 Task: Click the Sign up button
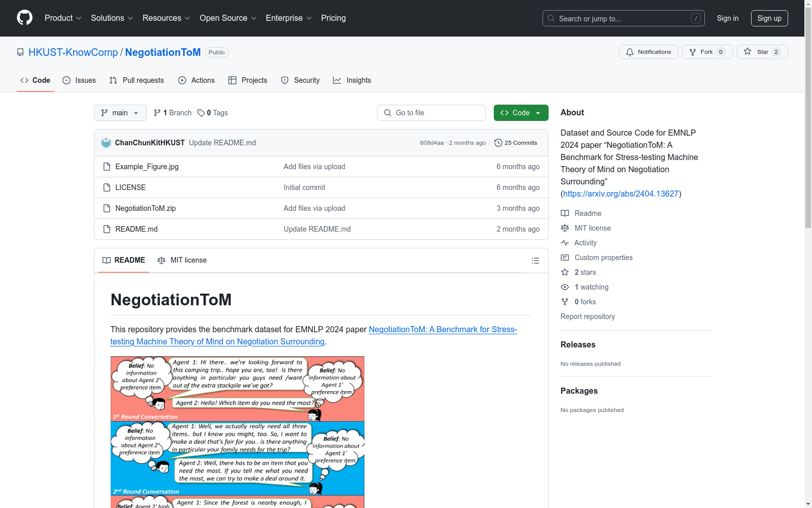(769, 18)
